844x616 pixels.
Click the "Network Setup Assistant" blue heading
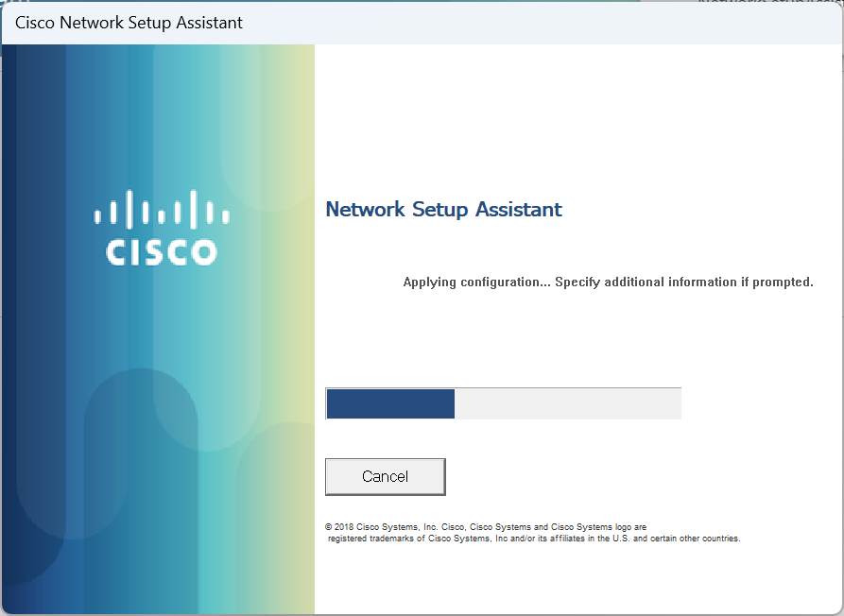click(x=443, y=210)
